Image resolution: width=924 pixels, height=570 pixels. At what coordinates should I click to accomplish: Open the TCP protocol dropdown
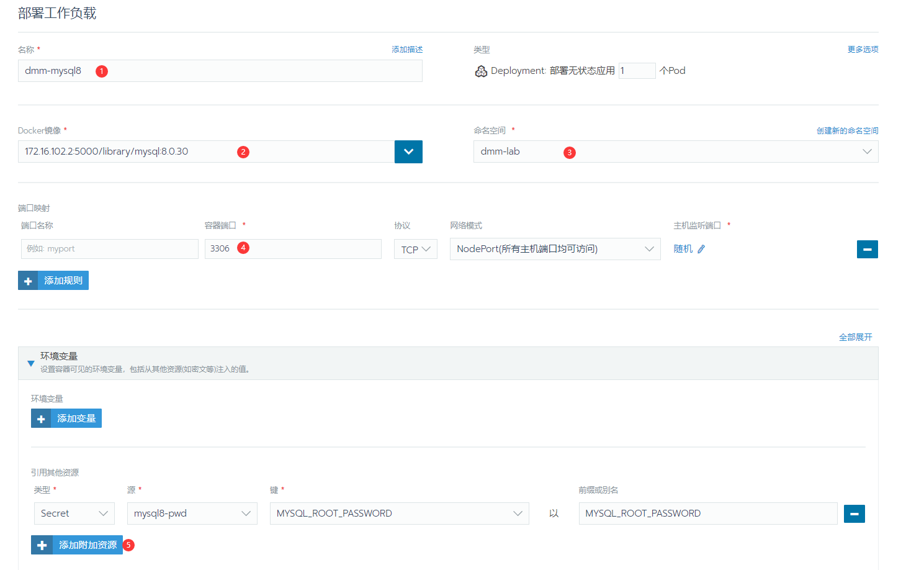[415, 249]
